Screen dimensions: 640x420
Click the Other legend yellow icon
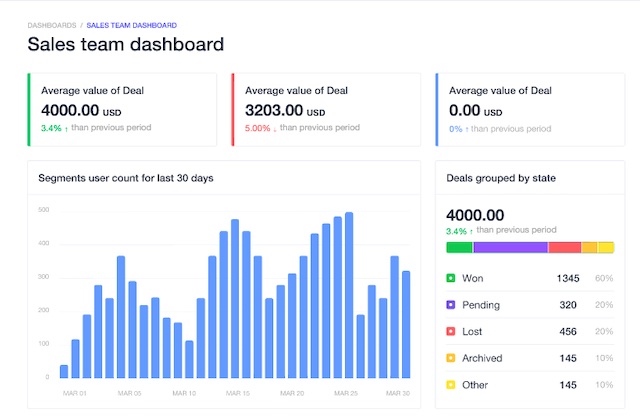(451, 384)
